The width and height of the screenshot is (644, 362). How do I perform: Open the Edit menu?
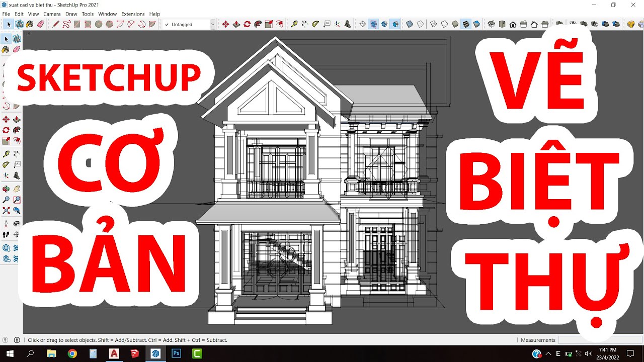(x=19, y=14)
